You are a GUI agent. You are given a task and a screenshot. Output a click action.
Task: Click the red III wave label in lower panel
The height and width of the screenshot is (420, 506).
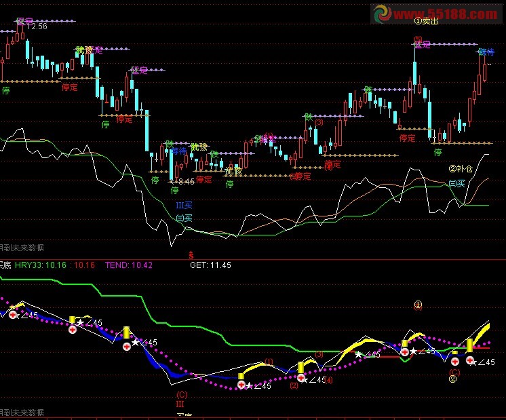click(x=180, y=404)
